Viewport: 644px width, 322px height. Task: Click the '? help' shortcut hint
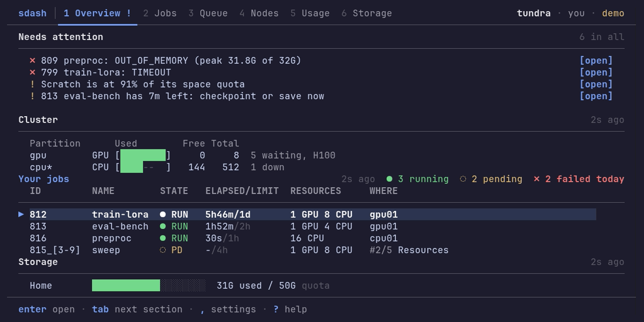(x=290, y=309)
